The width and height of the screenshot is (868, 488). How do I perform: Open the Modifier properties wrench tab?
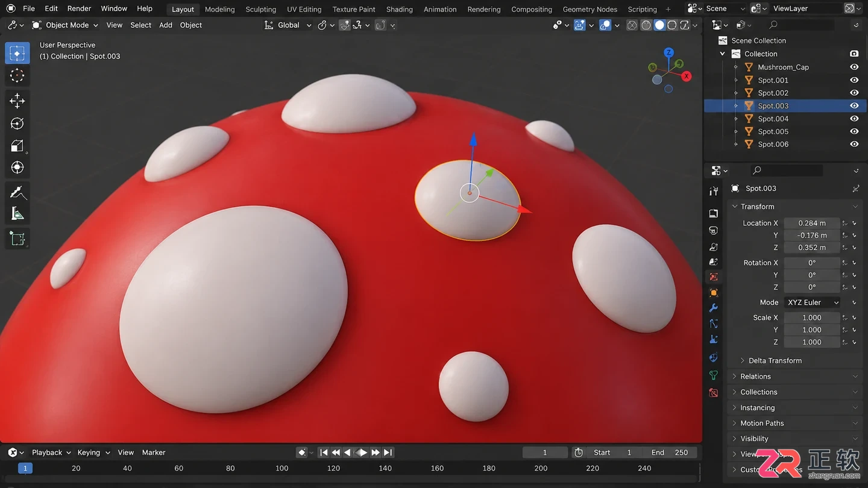point(714,308)
